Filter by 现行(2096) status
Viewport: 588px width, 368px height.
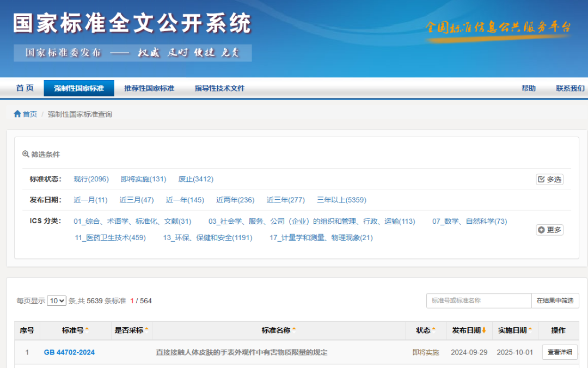click(x=90, y=179)
